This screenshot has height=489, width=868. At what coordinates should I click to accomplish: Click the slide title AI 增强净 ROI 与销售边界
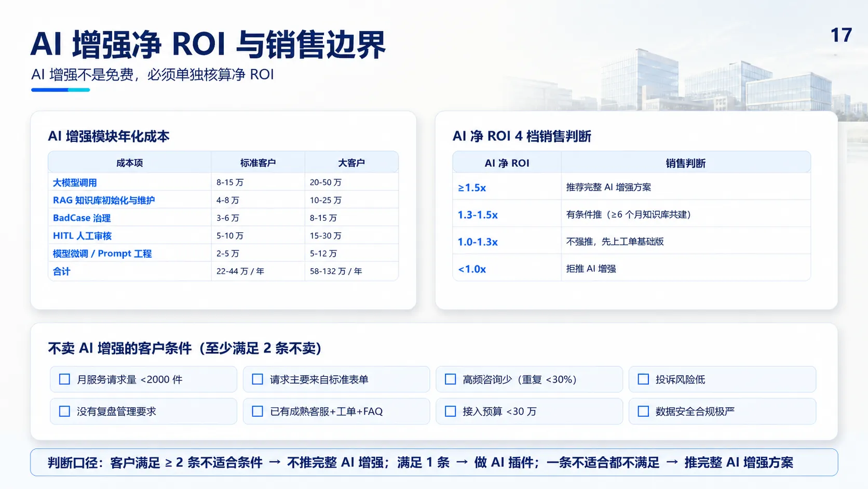(208, 44)
